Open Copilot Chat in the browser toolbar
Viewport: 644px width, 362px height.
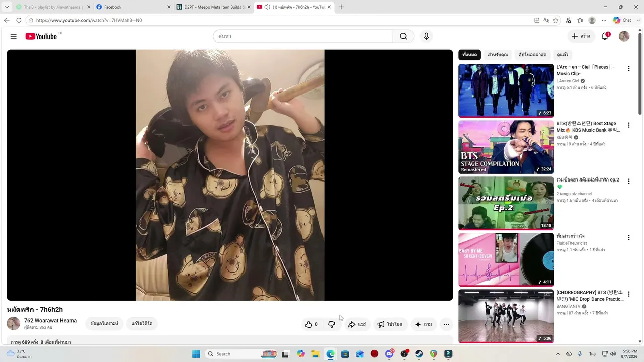tap(622, 20)
